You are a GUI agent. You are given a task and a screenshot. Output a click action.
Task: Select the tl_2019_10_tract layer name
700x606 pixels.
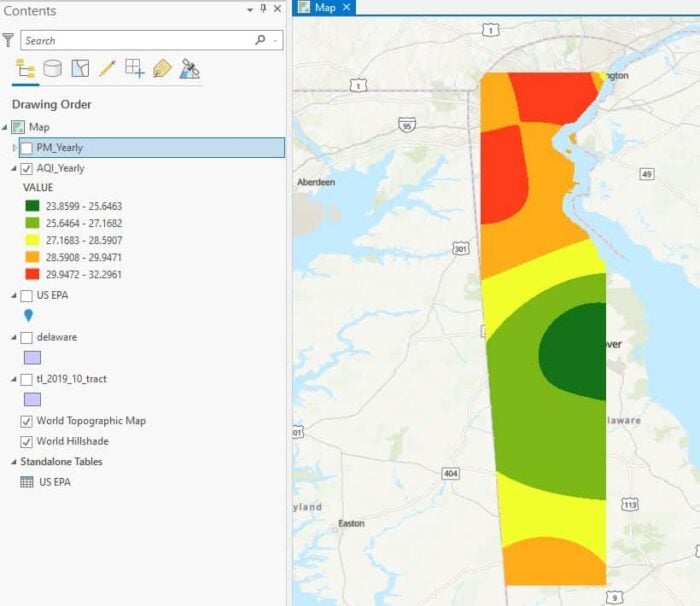click(x=71, y=379)
